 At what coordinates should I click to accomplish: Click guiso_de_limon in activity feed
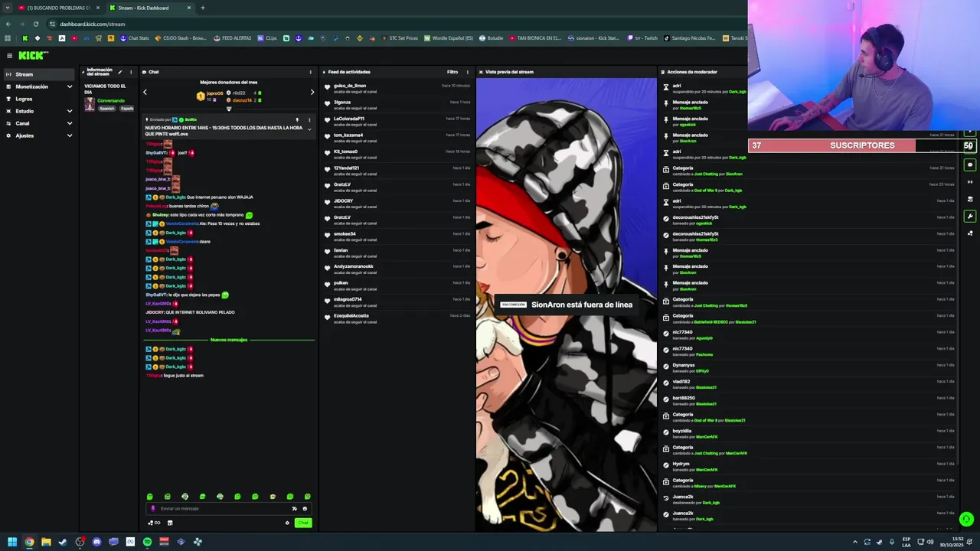click(350, 86)
